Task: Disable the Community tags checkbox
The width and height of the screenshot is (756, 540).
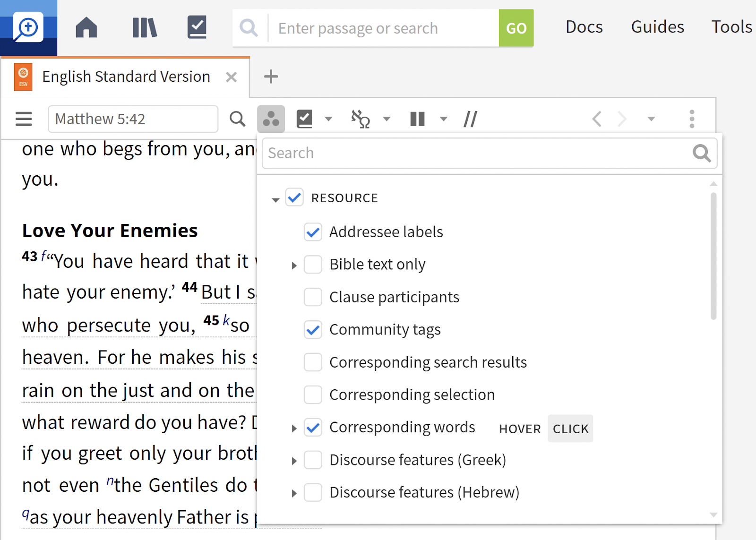Action: pyautogui.click(x=313, y=330)
